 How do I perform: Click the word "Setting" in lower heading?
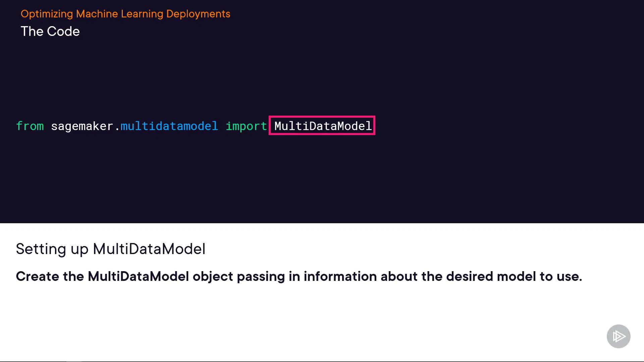[x=41, y=249]
